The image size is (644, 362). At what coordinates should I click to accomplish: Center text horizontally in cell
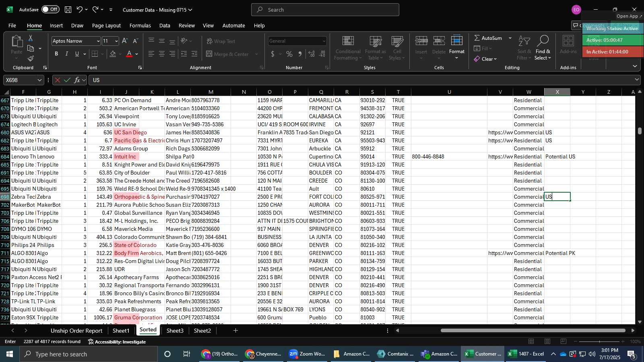[x=162, y=53]
